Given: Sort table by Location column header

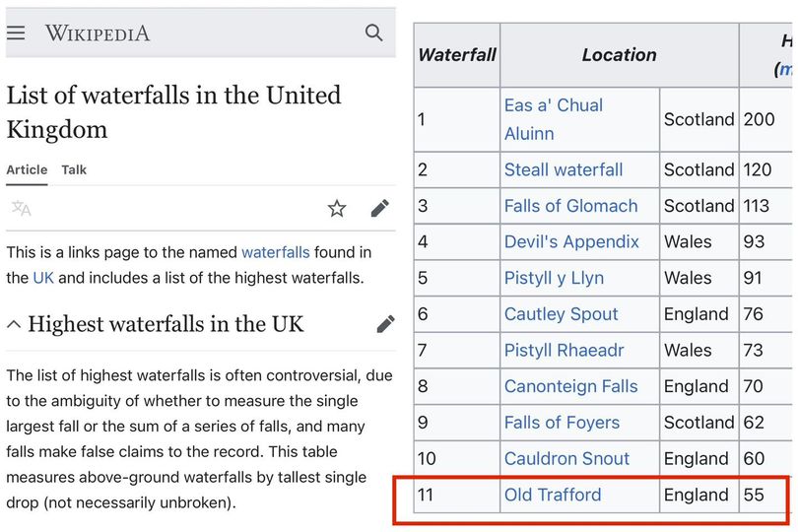Looking at the screenshot, I should click(620, 55).
